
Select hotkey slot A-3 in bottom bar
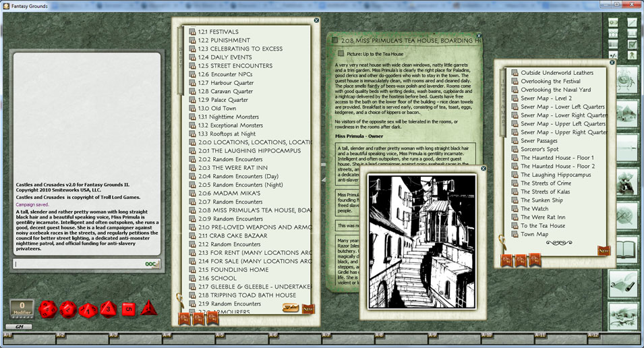[113, 335]
